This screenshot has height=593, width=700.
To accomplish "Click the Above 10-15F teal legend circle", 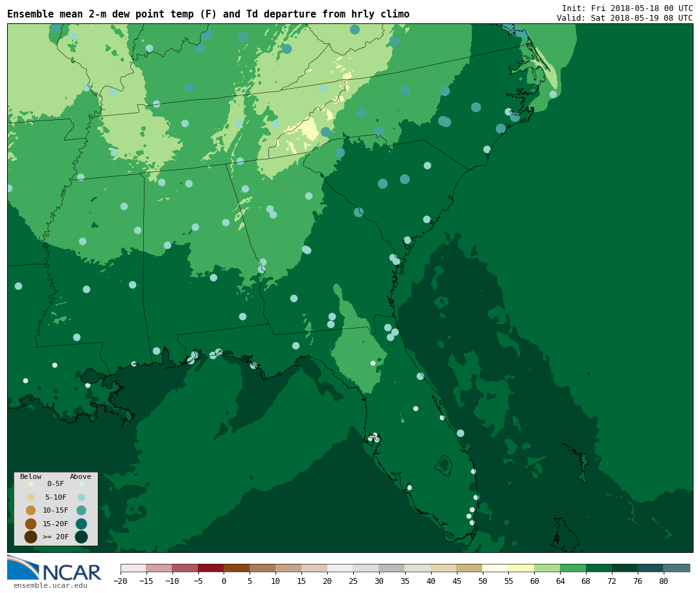I will (81, 510).
